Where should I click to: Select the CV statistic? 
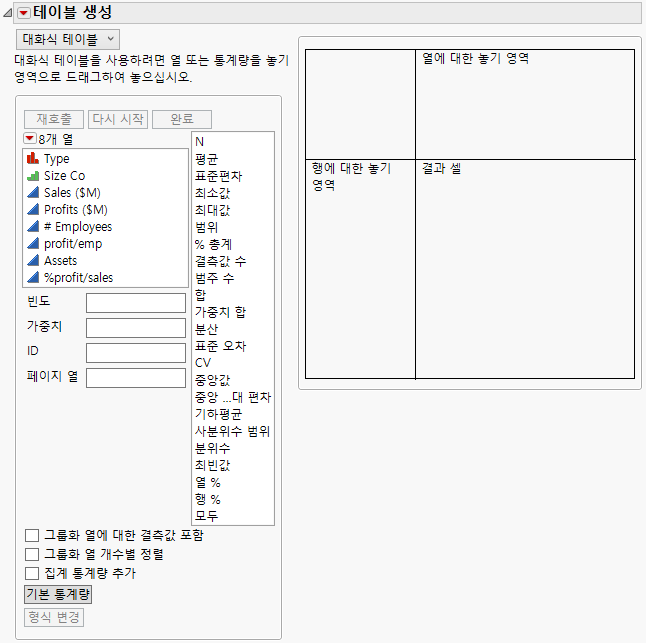[203, 363]
